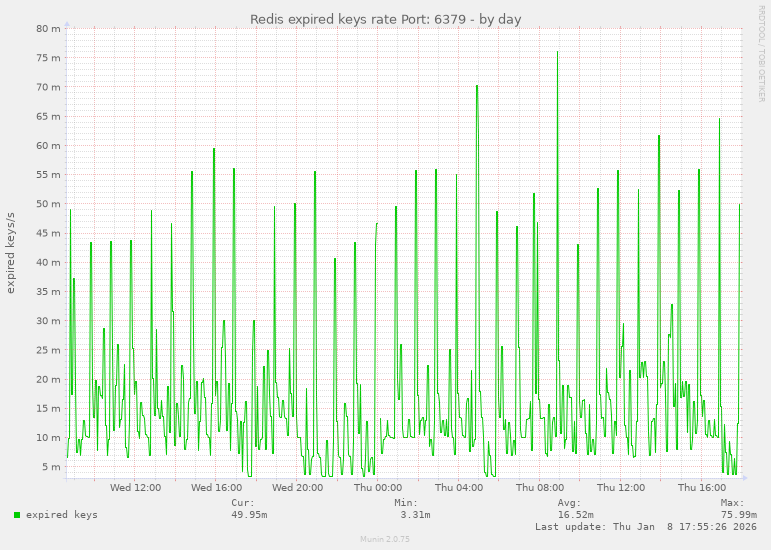This screenshot has height=550, width=771.
Task: Click the 'expired keys/s' vertical axis label
Action: 10,253
